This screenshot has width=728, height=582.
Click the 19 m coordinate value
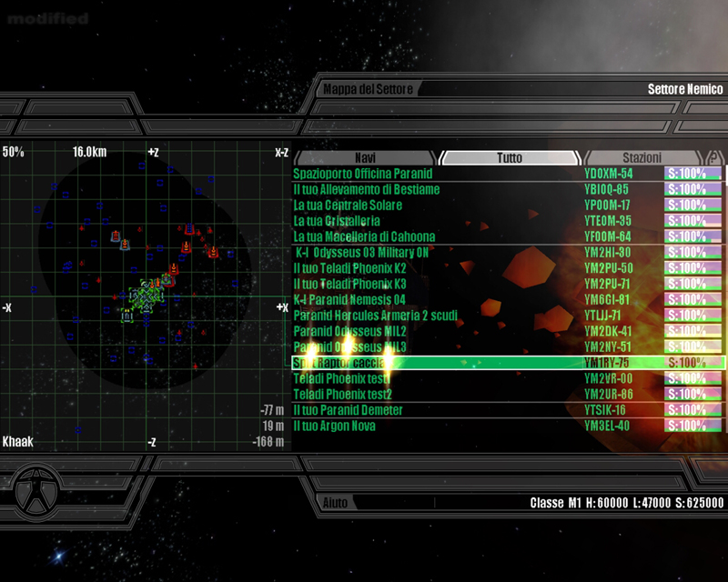273,426
